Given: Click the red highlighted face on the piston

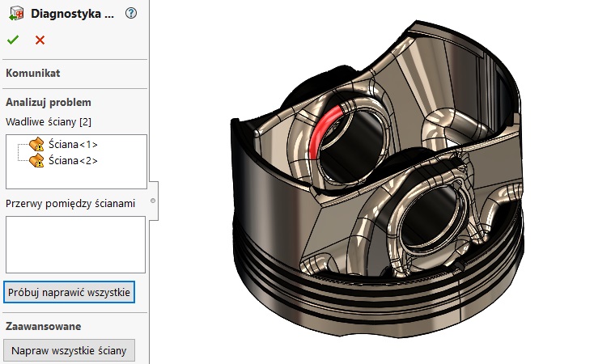Looking at the screenshot, I should [x=322, y=129].
